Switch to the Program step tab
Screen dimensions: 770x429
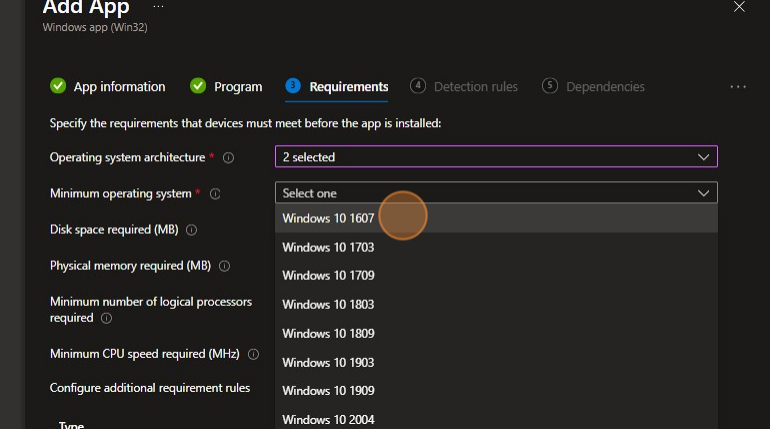pyautogui.click(x=226, y=87)
